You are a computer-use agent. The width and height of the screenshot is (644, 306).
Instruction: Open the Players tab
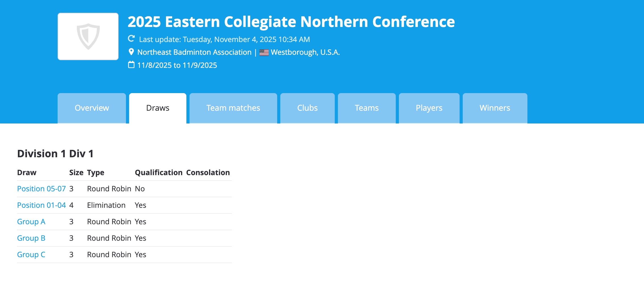point(429,108)
